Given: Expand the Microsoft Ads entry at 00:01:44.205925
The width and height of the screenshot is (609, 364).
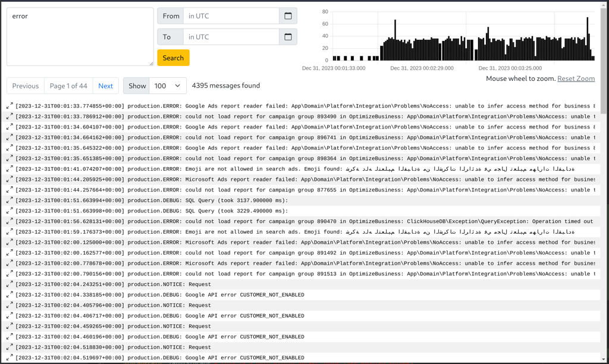Looking at the screenshot, I should coord(10,179).
